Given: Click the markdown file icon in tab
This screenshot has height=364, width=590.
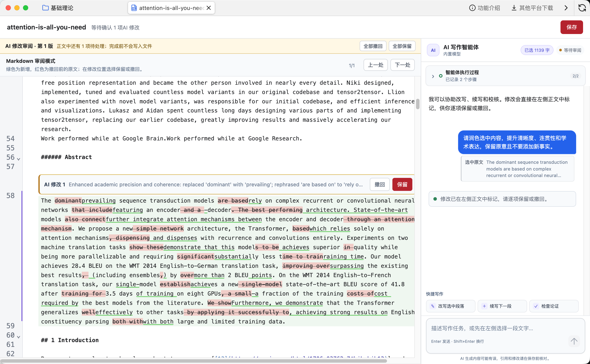Looking at the screenshot, I should 134,8.
